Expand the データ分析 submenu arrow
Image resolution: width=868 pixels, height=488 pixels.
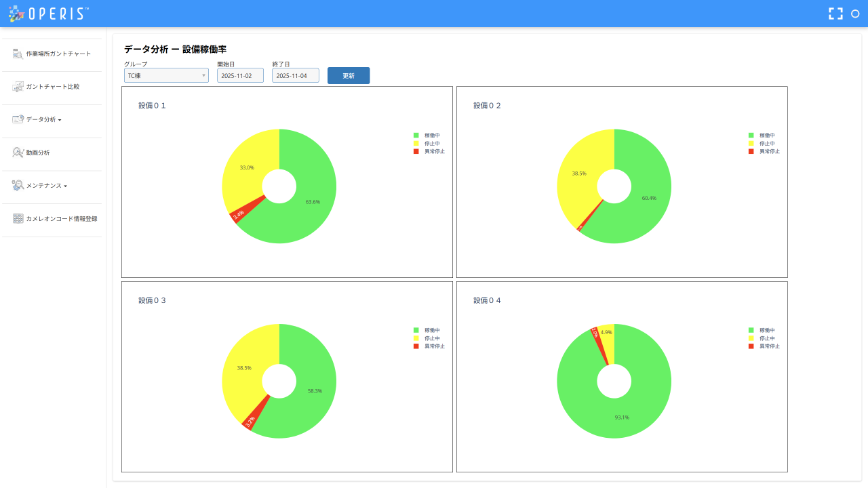[60, 120]
